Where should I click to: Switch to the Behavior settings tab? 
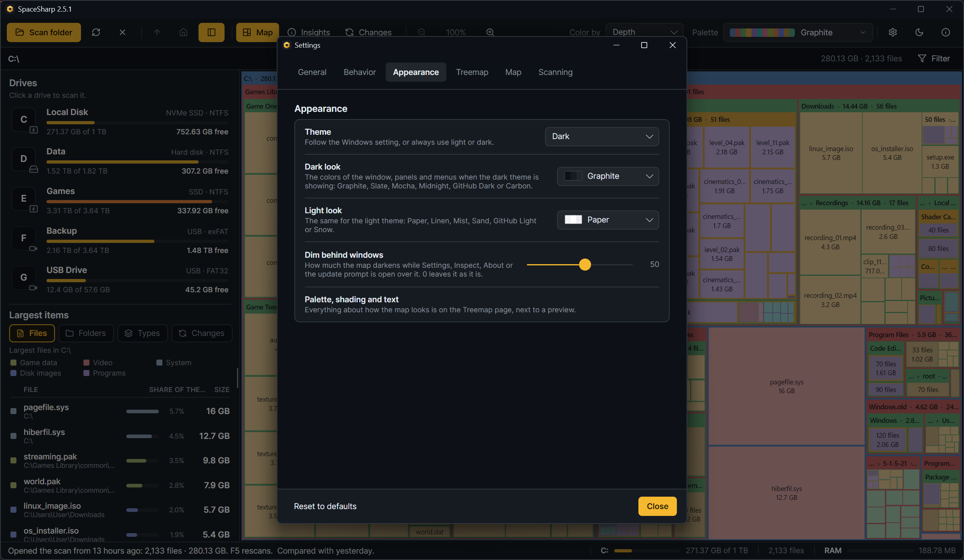point(360,73)
